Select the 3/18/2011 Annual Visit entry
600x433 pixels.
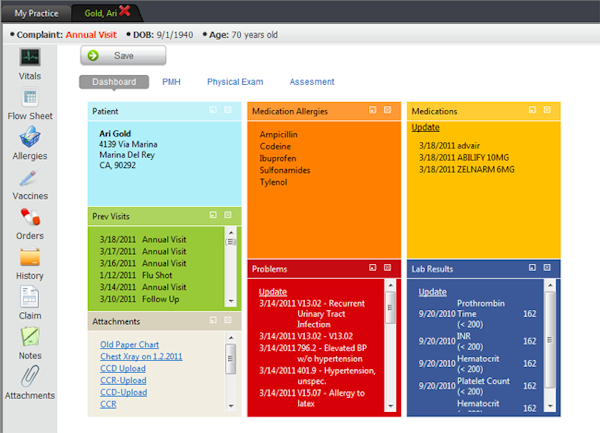tap(143, 239)
